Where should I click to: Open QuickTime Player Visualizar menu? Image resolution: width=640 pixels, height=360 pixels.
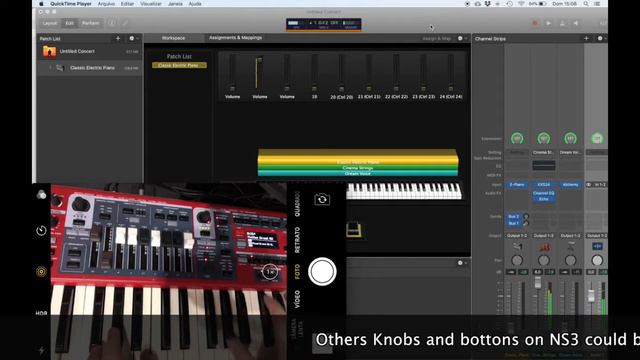pyautogui.click(x=151, y=4)
